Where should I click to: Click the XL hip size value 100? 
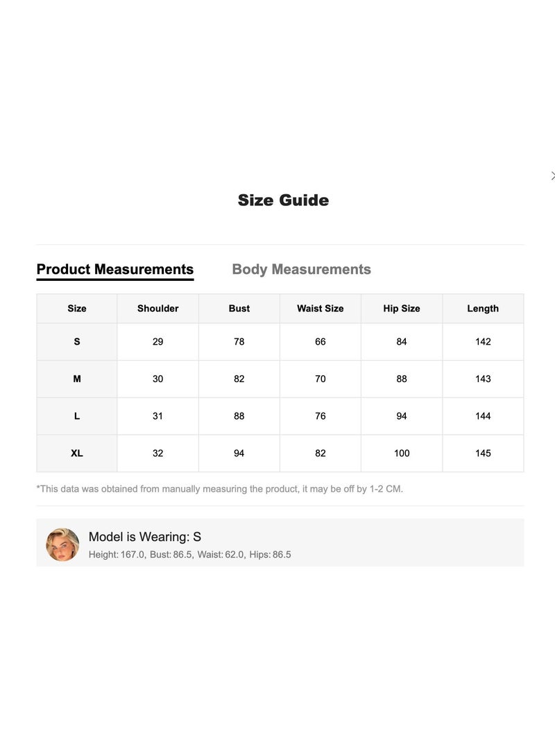coord(402,453)
